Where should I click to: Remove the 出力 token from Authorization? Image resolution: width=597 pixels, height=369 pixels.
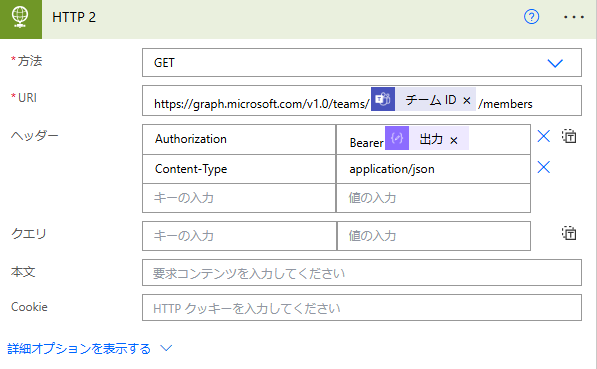click(x=453, y=141)
